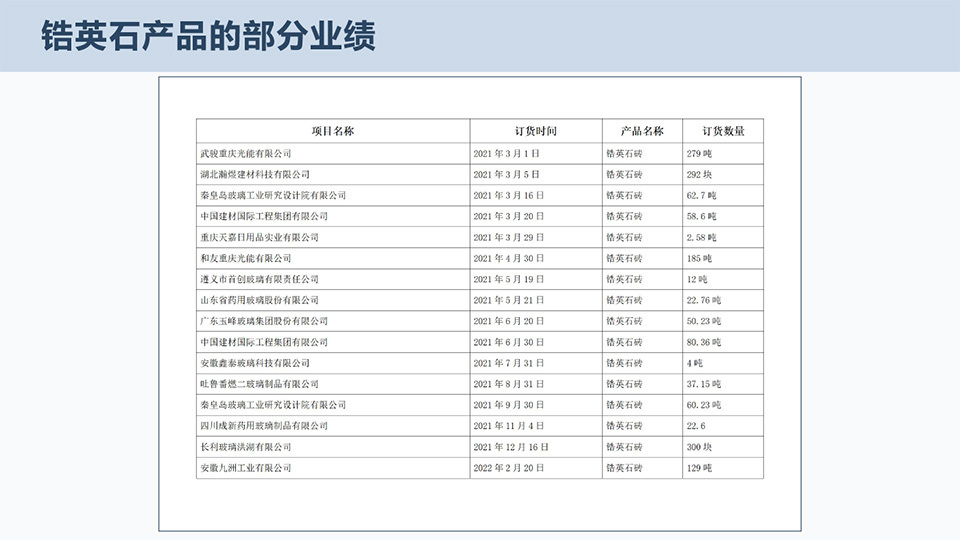Click the quantity 62.7 吨
Image resolution: width=960 pixels, height=540 pixels.
[x=702, y=195]
